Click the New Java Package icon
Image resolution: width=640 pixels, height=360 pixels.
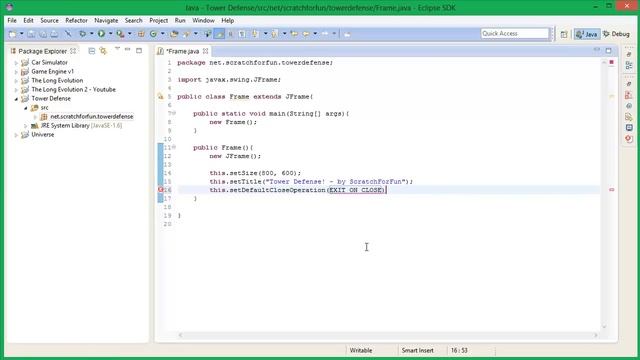pyautogui.click(x=141, y=34)
